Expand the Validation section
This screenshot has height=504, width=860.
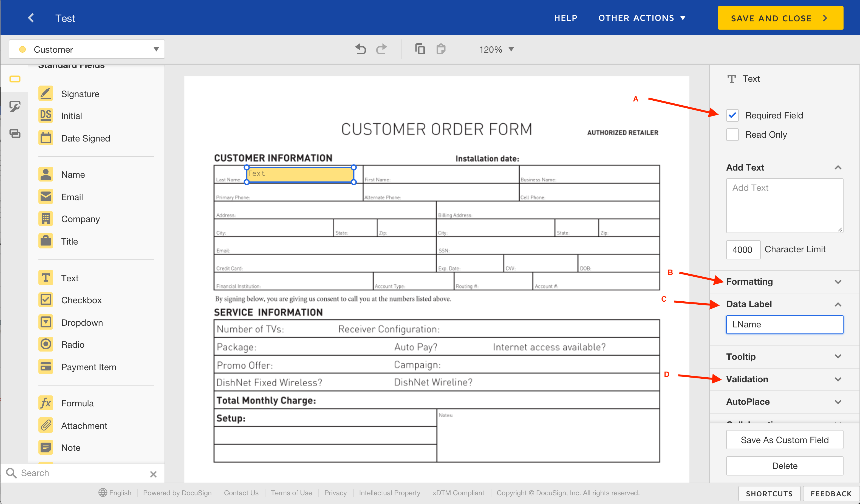pyautogui.click(x=838, y=379)
